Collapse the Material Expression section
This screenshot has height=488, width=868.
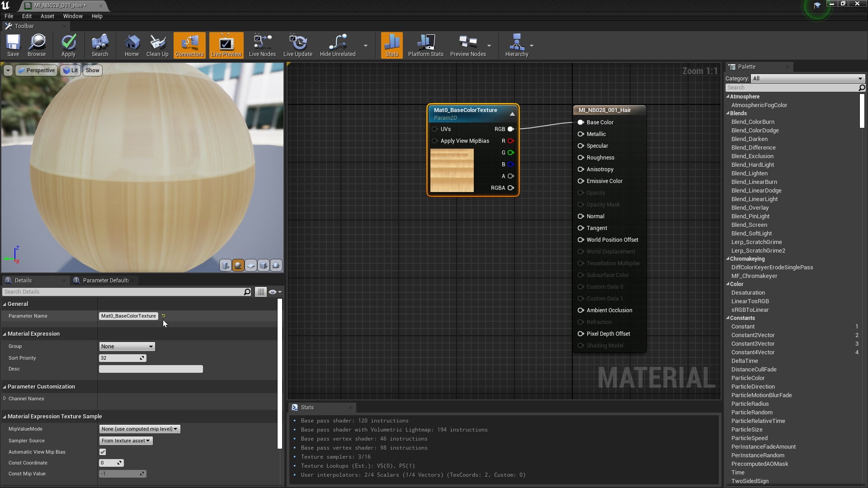tap(5, 334)
